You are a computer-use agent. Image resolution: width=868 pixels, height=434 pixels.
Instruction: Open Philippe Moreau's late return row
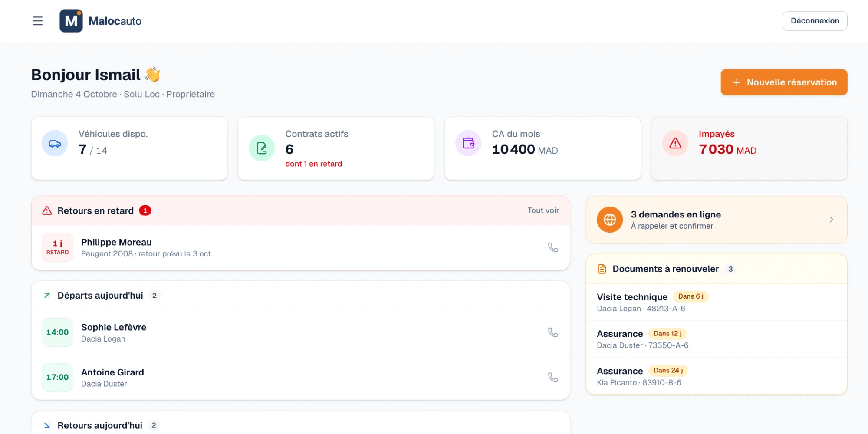[x=300, y=247]
